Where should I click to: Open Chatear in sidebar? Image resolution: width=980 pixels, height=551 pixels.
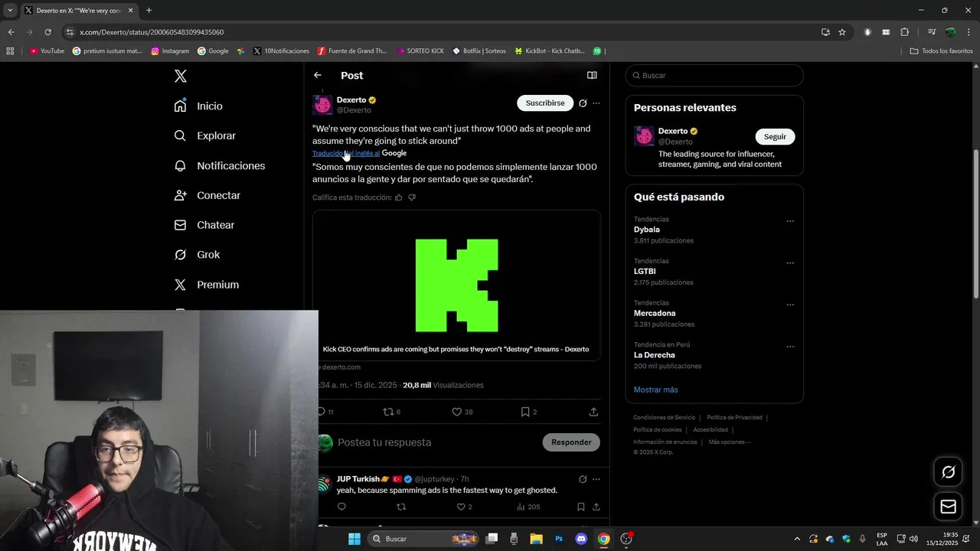pos(204,225)
